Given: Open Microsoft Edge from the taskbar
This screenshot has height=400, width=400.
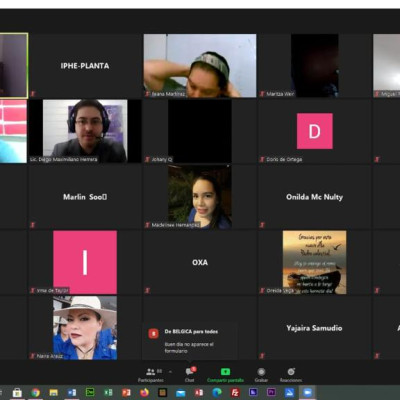Looking at the screenshot, I should [217, 393].
